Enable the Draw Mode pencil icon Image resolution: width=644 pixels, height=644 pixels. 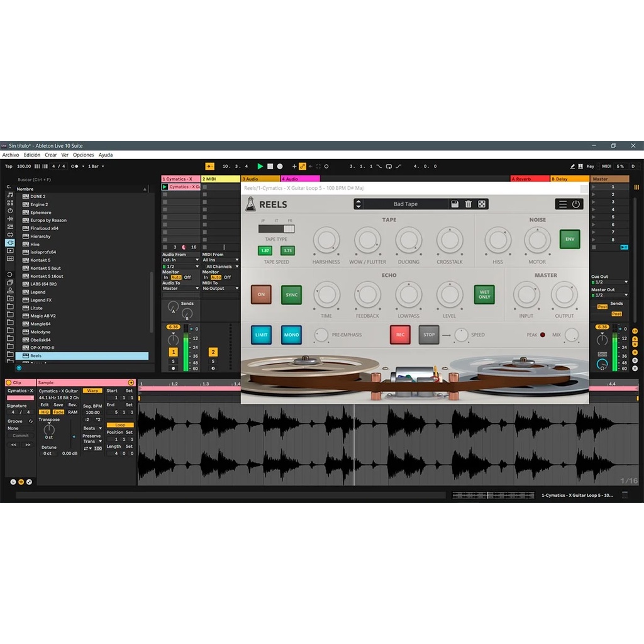click(572, 166)
